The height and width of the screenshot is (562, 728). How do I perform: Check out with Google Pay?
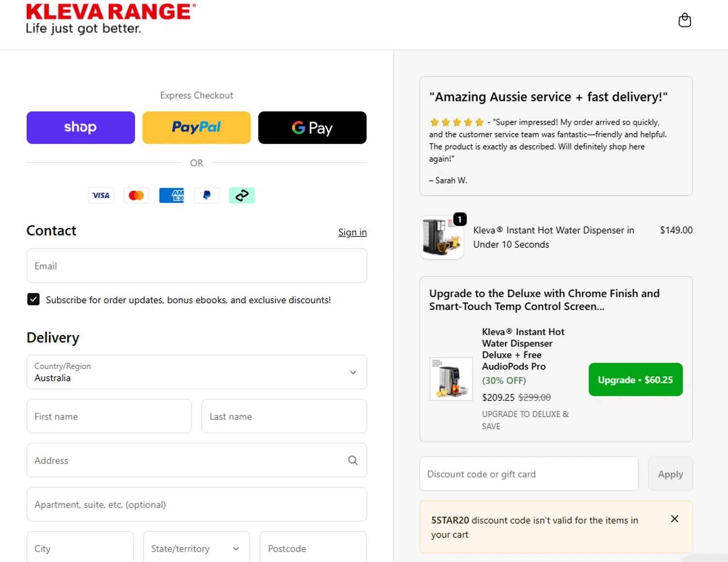click(x=312, y=128)
